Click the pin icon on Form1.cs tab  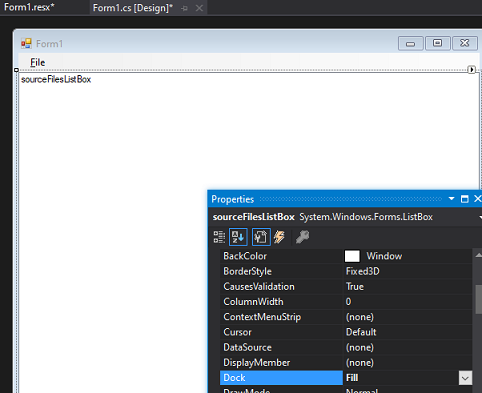point(184,8)
